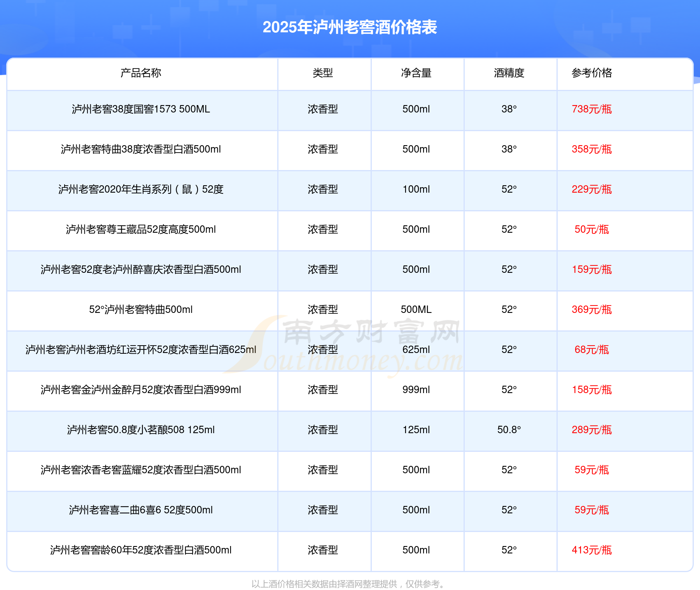This screenshot has width=700, height=590.
Task: Click the 100ml net content cell
Action: (416, 189)
